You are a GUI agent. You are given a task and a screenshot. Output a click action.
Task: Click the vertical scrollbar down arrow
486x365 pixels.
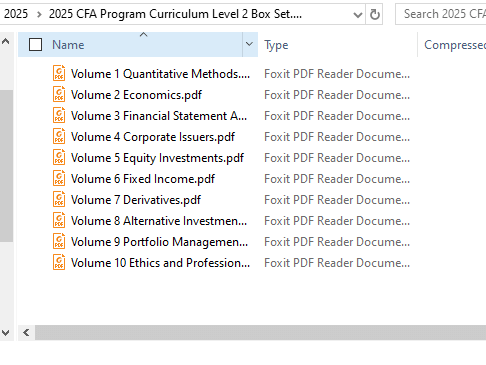point(6,333)
